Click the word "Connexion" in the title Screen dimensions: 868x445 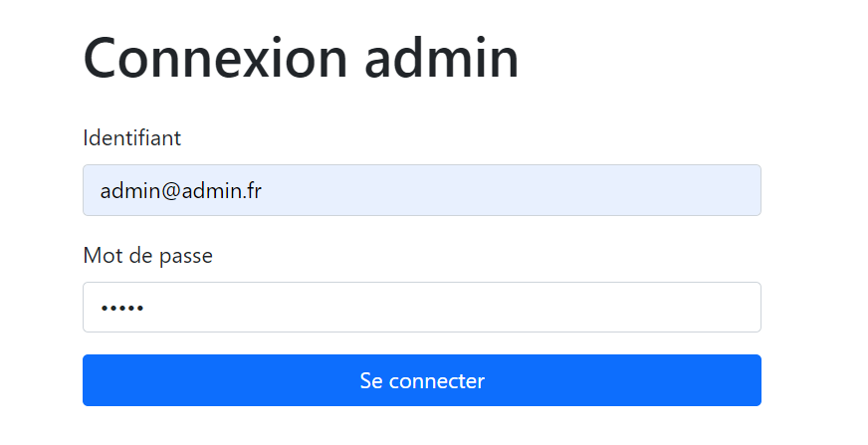(215, 58)
